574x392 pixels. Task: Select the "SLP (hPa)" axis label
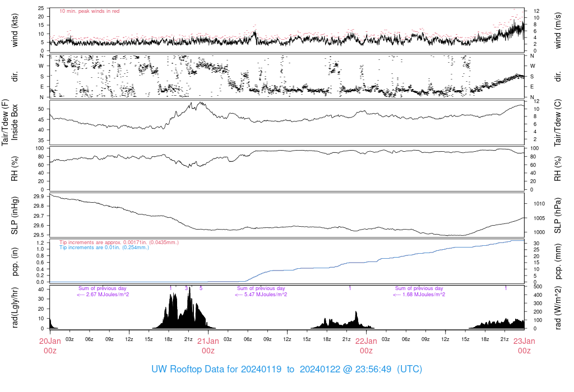click(x=558, y=216)
